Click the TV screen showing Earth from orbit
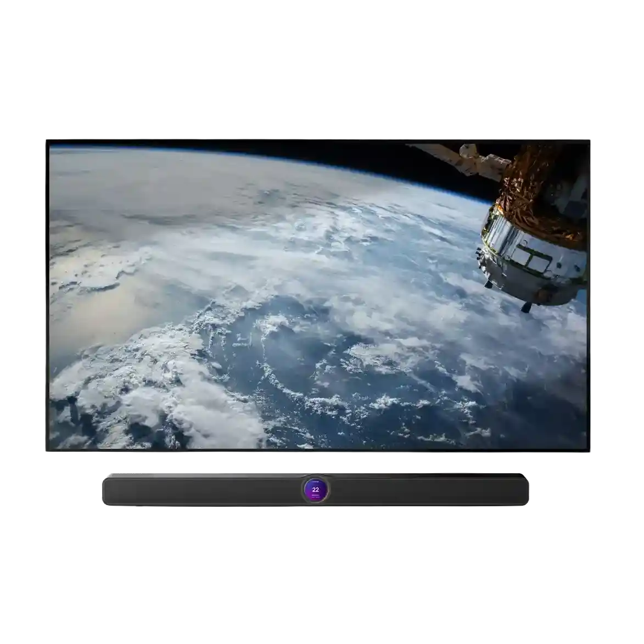Viewport: 644px width, 644px height. tap(318, 296)
